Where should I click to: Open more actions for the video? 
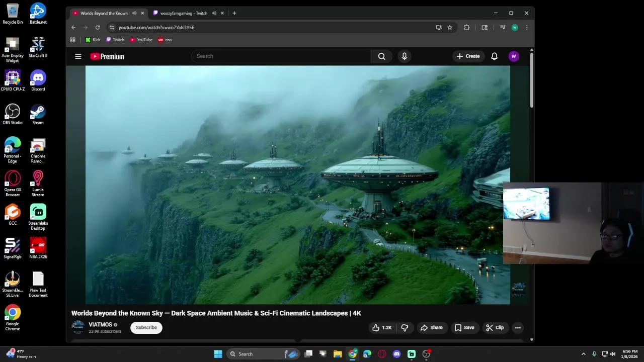(x=518, y=328)
